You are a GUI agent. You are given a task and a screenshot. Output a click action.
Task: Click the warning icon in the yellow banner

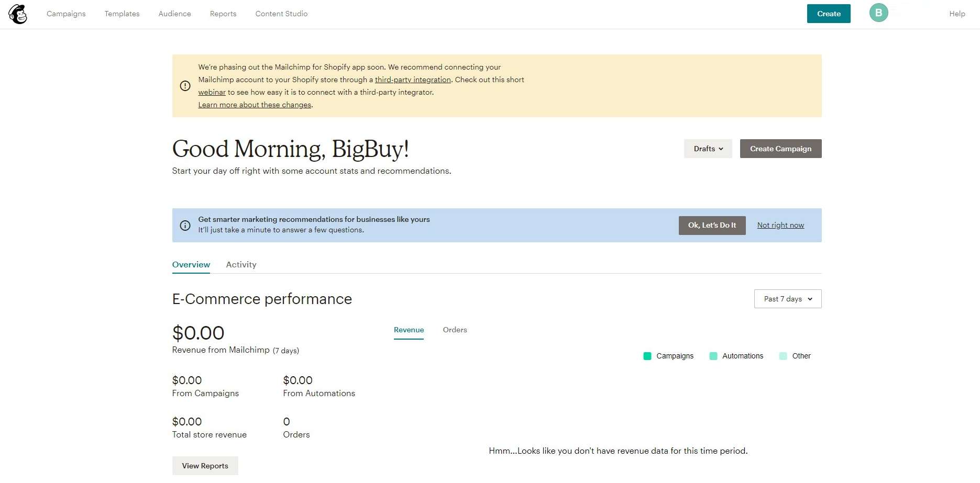[185, 86]
